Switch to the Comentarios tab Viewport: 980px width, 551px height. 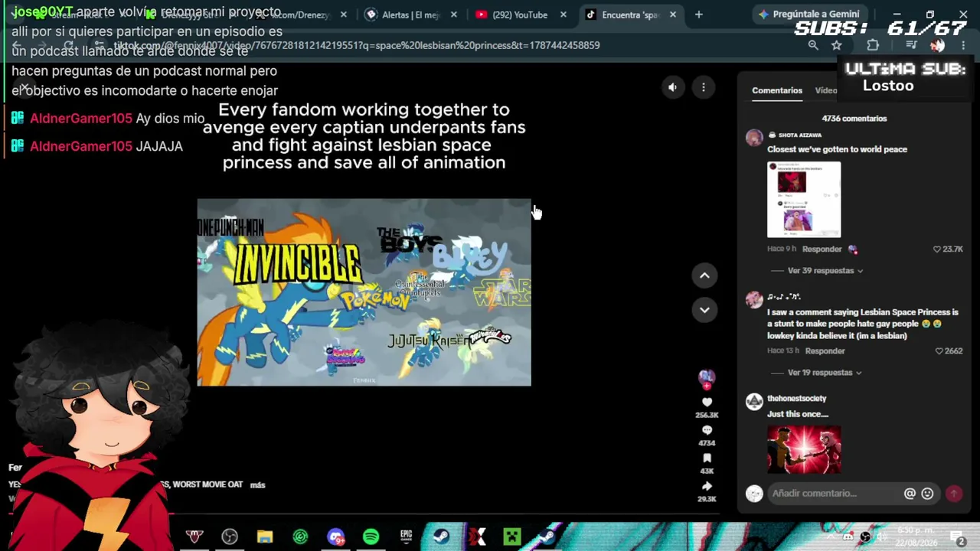pyautogui.click(x=777, y=90)
